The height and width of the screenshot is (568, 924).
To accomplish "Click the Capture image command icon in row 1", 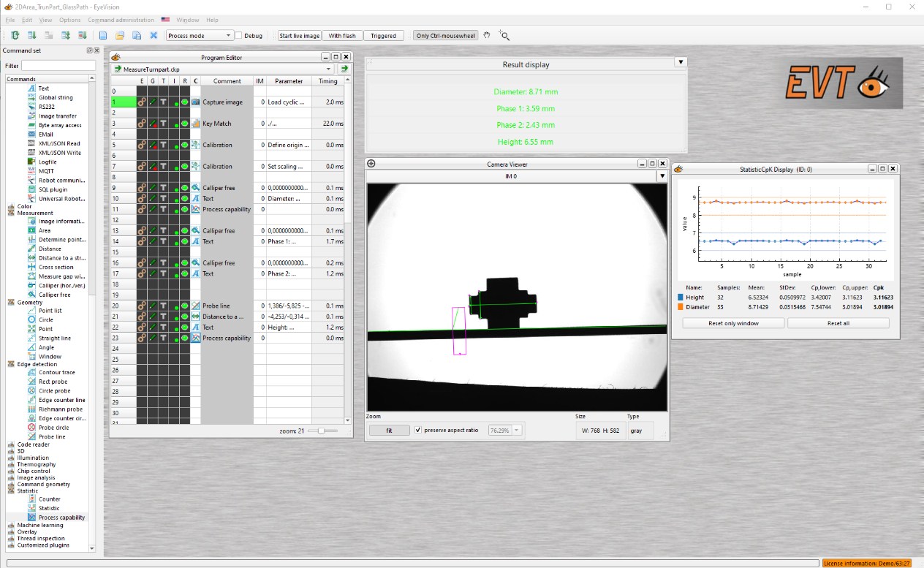I will [196, 102].
